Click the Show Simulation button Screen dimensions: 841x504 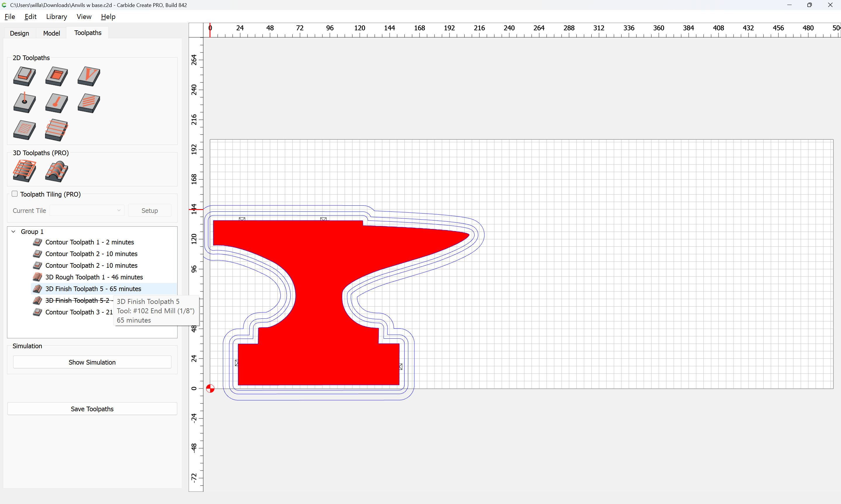pyautogui.click(x=92, y=362)
